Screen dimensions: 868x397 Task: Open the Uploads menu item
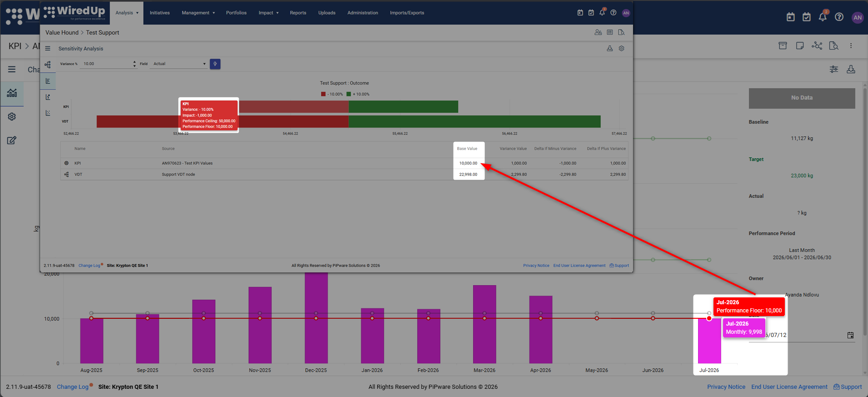pyautogui.click(x=327, y=13)
